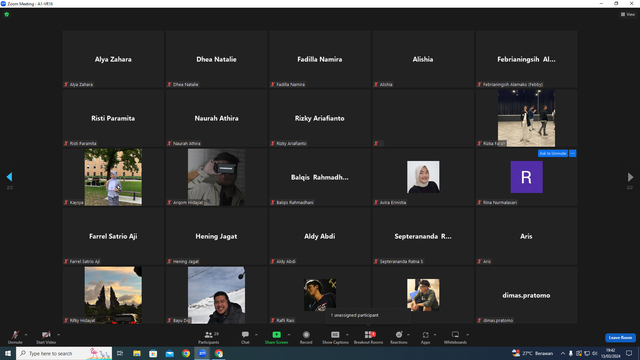Viewport: 640px width, 360px height.
Task: Select Kaysya's video tile photo
Action: point(113,177)
